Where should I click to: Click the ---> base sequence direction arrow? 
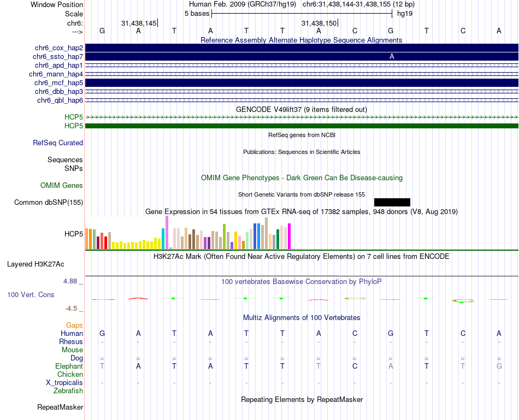click(78, 32)
